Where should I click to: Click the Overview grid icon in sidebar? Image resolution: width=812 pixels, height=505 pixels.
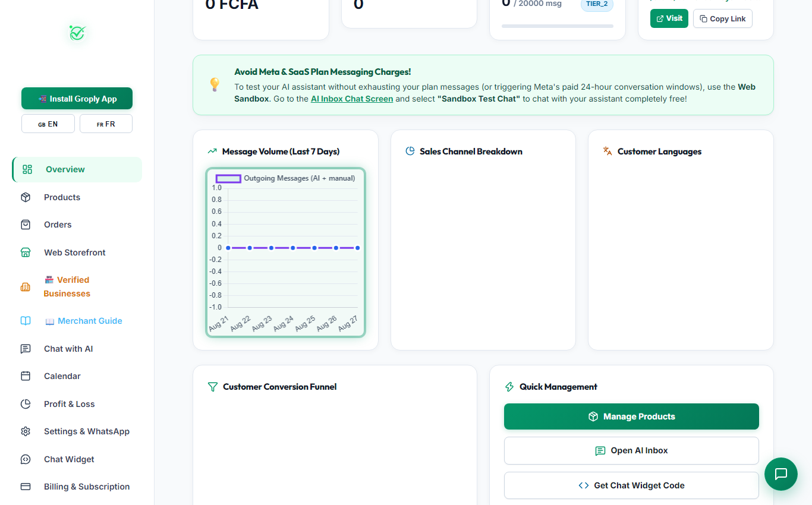click(x=27, y=169)
